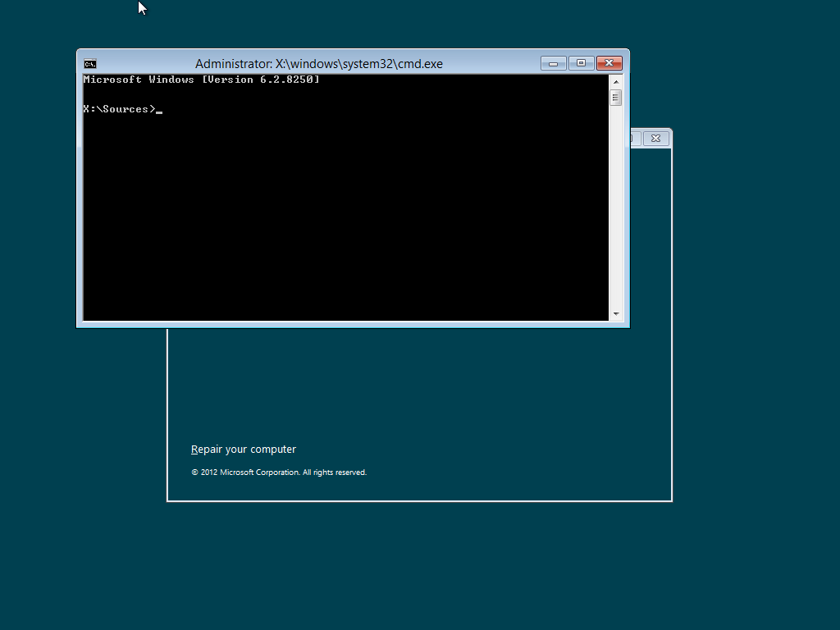Viewport: 840px width, 630px height.
Task: Click the partially hidden Setup window button
Action: click(634, 139)
